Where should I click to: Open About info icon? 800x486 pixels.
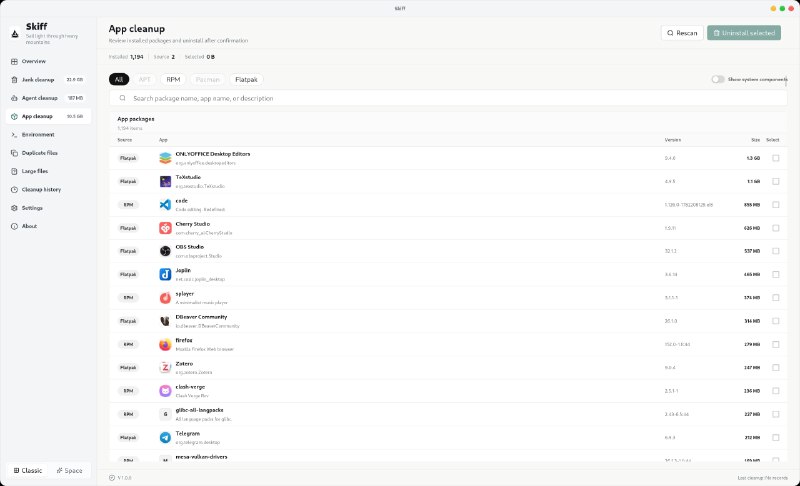tap(14, 226)
